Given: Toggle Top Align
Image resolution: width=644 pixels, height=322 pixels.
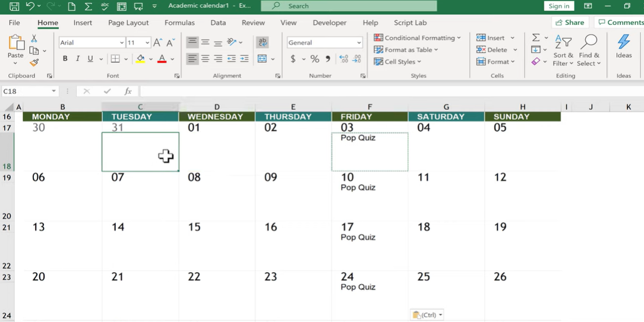Looking at the screenshot, I should pos(192,42).
